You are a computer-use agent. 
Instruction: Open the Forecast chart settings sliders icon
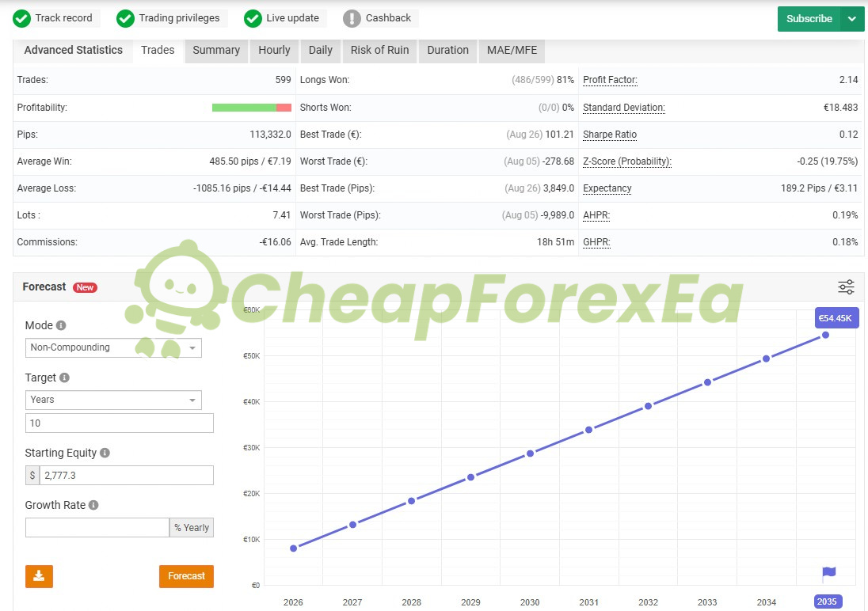pos(846,287)
